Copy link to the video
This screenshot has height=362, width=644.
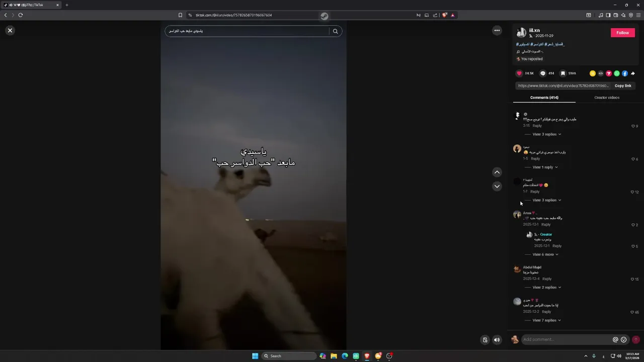coord(623,86)
